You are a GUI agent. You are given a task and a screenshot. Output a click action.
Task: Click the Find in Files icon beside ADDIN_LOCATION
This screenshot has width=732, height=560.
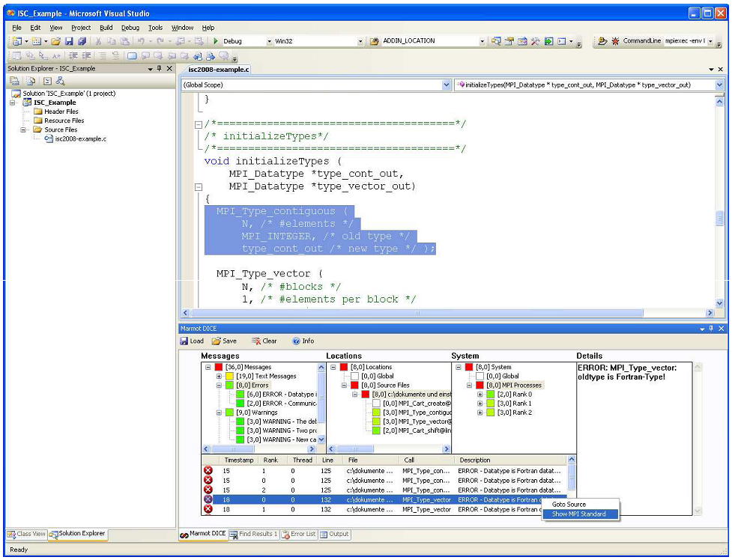point(374,41)
